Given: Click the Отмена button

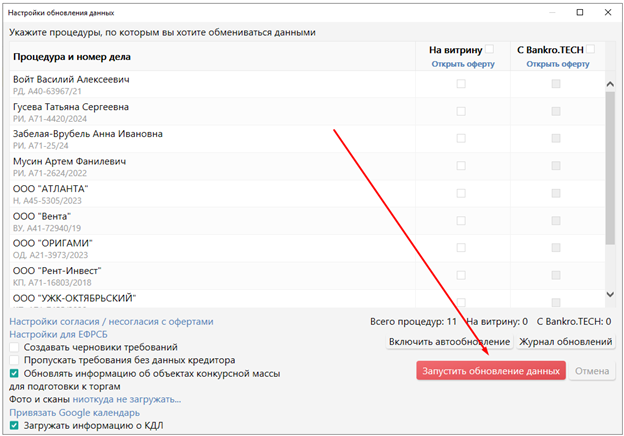Looking at the screenshot, I should 592,371.
